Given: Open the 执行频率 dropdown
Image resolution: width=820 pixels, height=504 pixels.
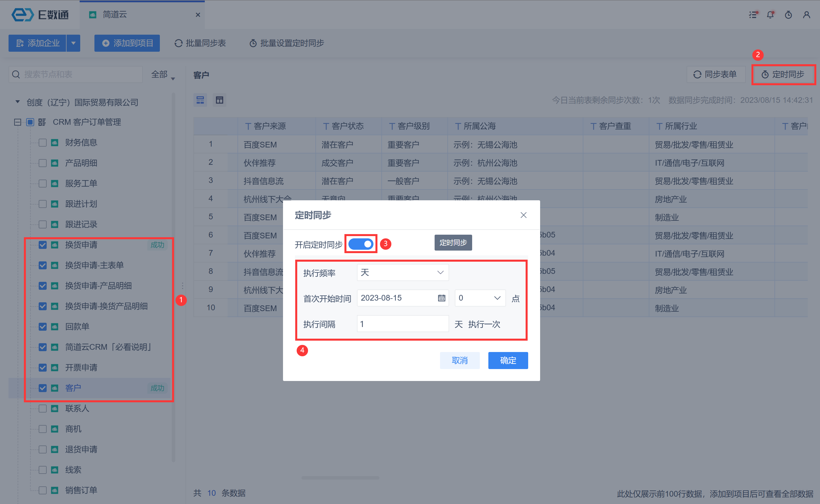Looking at the screenshot, I should tap(402, 273).
